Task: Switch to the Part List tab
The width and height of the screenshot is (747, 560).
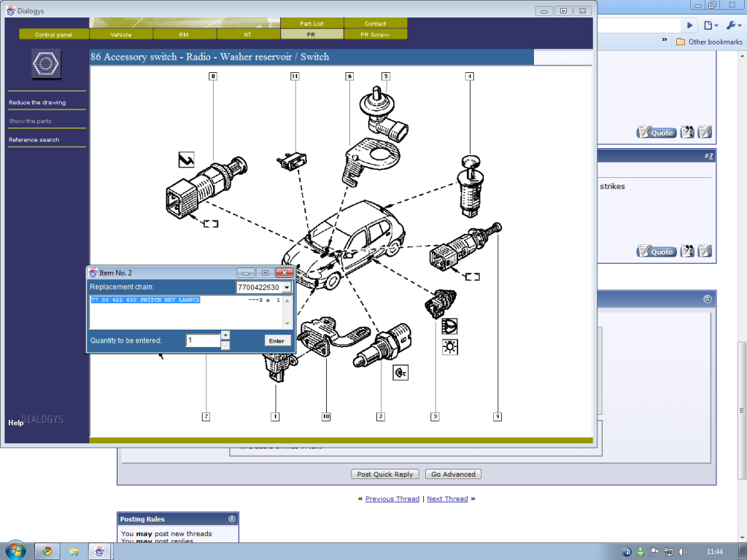Action: point(311,23)
